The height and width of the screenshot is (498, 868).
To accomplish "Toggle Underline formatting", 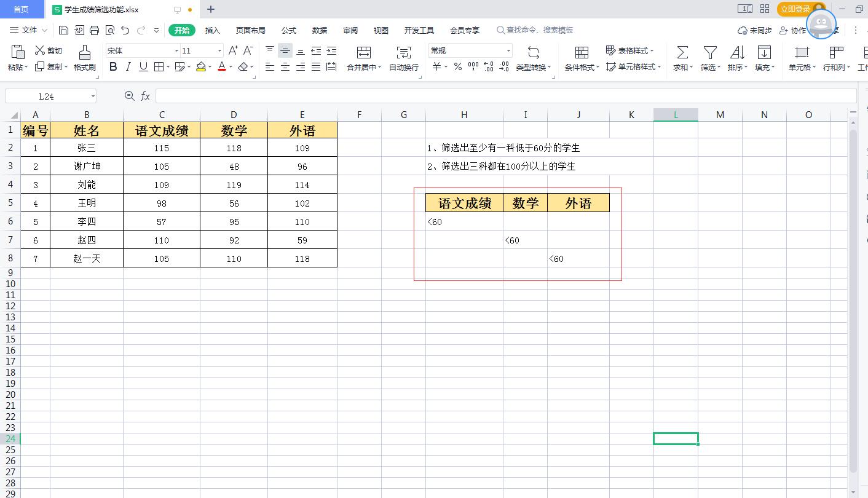I will coord(143,67).
